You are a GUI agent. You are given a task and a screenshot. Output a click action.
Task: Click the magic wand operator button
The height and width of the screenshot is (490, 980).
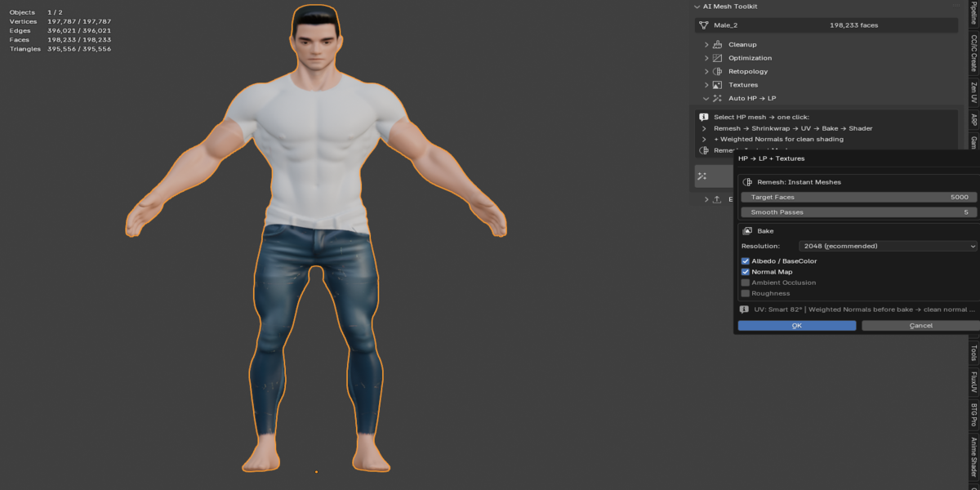coord(714,176)
